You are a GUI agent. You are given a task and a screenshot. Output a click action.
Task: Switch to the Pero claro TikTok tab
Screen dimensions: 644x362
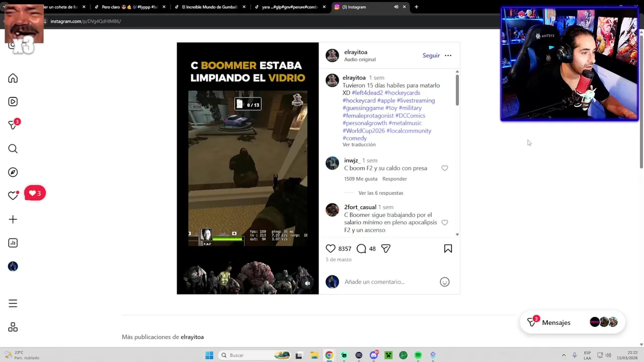(x=129, y=7)
